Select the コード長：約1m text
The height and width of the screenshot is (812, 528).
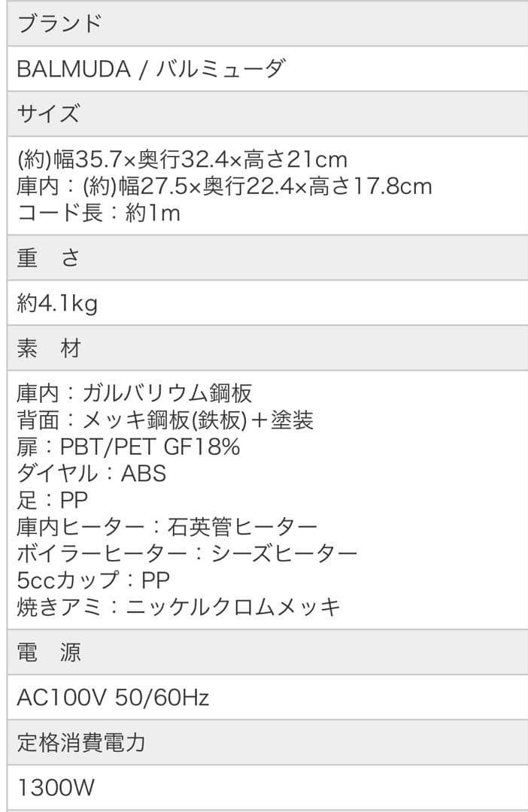click(x=99, y=213)
